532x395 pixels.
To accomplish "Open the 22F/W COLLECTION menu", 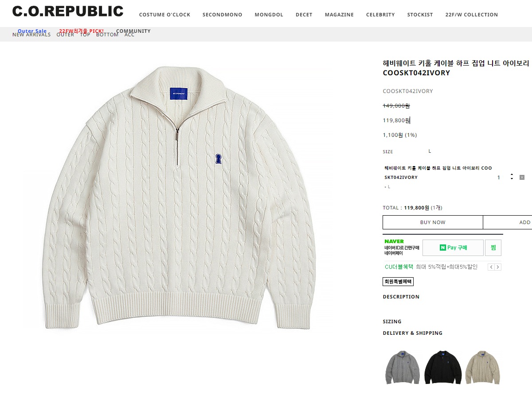I will point(472,15).
